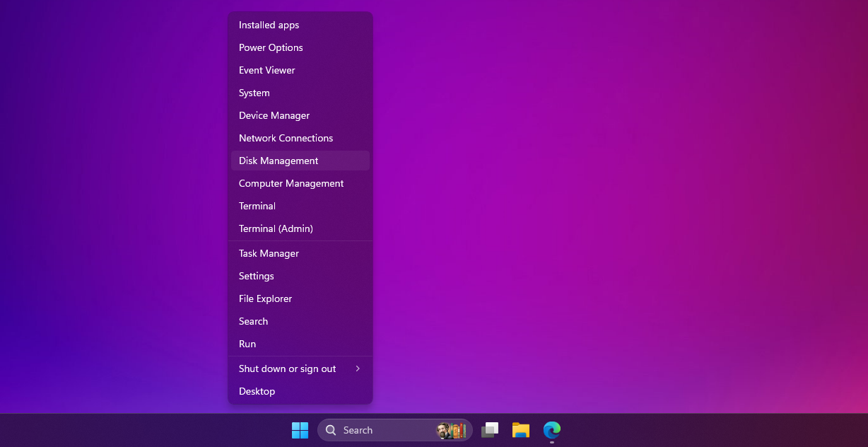Viewport: 868px width, 447px height.
Task: Show the Desktop via menu entry
Action: pyautogui.click(x=300, y=391)
